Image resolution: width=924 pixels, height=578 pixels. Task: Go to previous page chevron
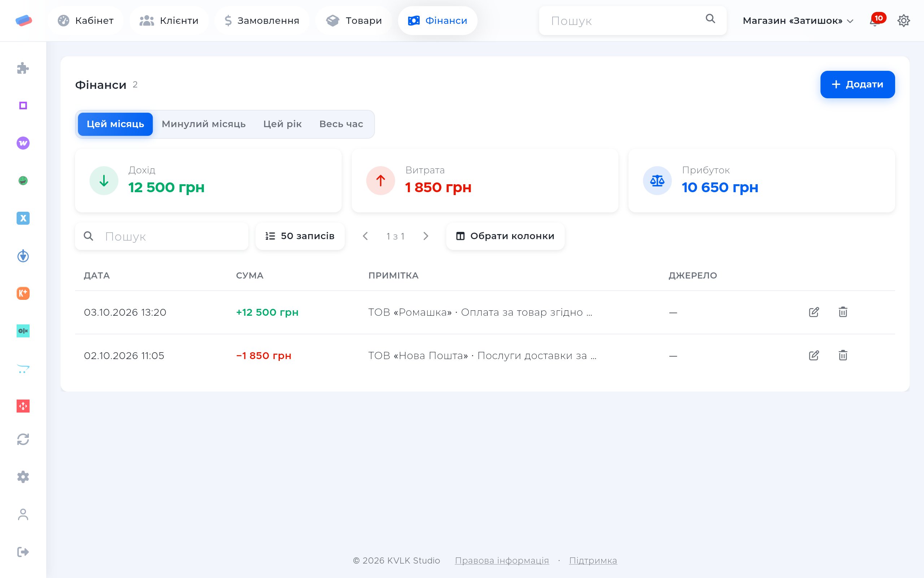coord(365,236)
